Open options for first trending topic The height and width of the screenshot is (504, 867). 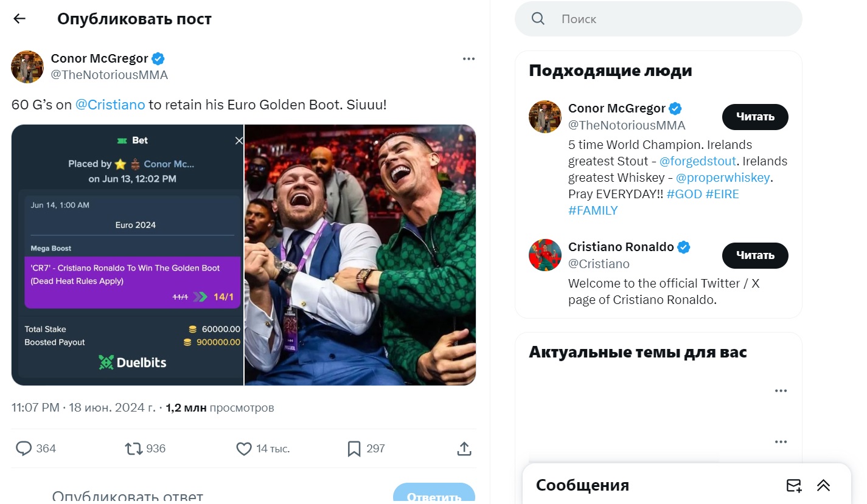pos(781,391)
